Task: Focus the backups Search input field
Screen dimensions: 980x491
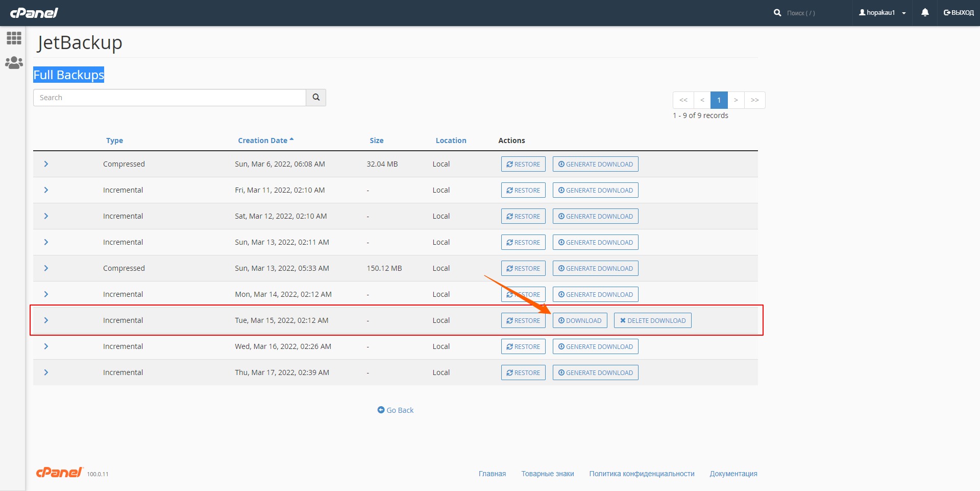Action: tap(169, 98)
